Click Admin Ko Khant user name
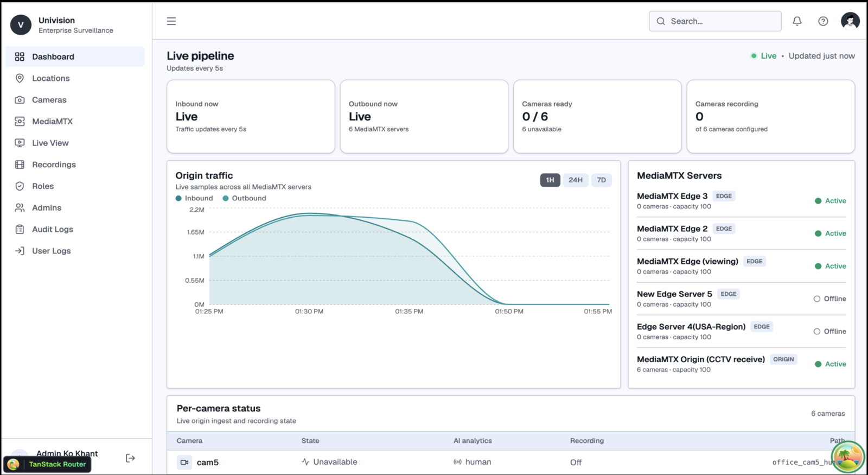Image resolution: width=868 pixels, height=475 pixels. pos(67,453)
